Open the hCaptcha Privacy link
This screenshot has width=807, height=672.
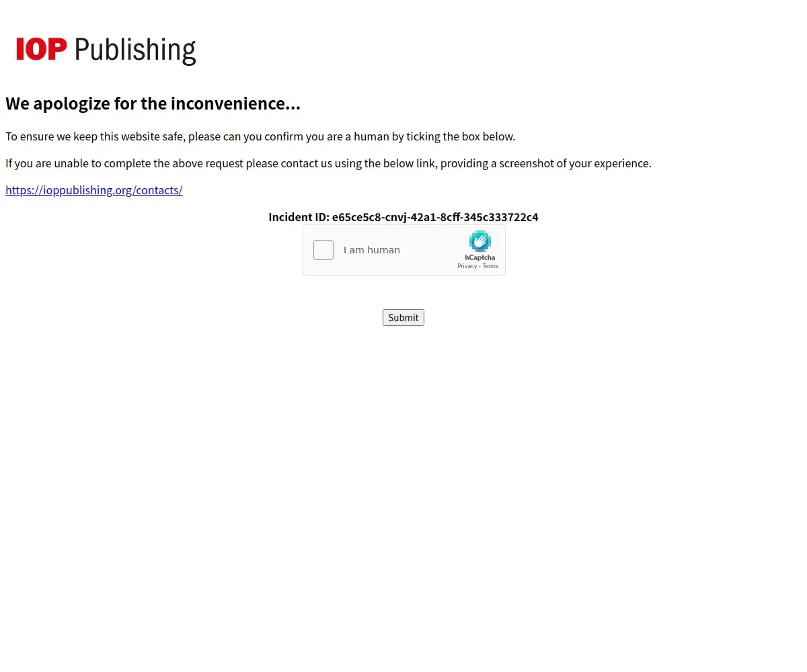(x=467, y=266)
